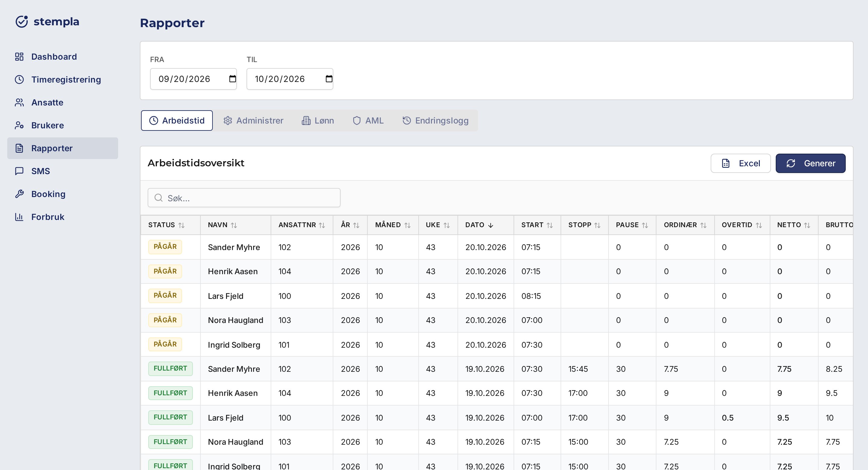Open Forbruk chart icon

(19, 217)
